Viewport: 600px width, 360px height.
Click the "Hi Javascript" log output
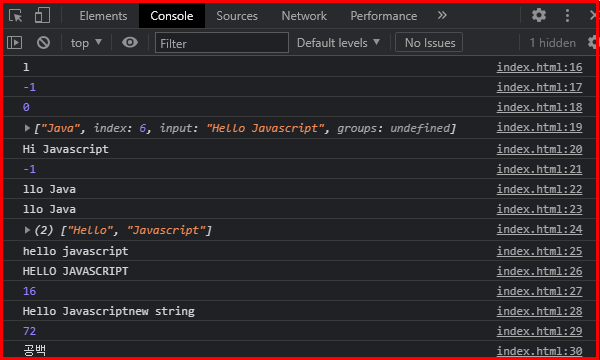[65, 149]
